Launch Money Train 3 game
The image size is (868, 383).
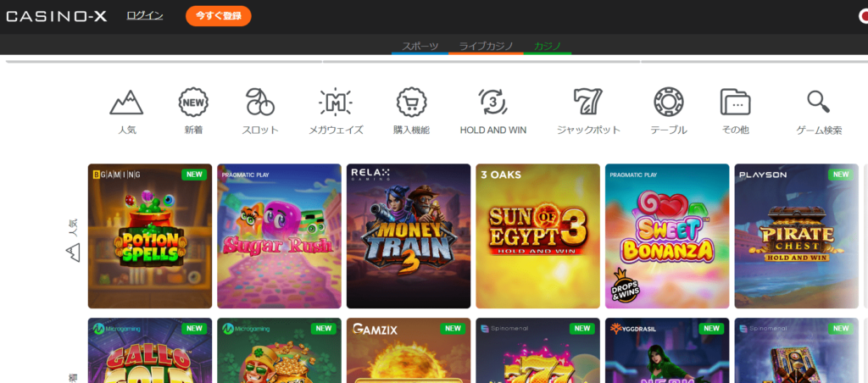point(409,236)
